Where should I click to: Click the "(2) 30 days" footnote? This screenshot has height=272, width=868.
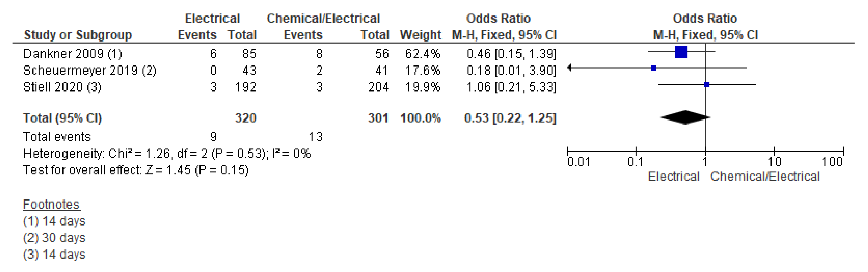pyautogui.click(x=54, y=238)
